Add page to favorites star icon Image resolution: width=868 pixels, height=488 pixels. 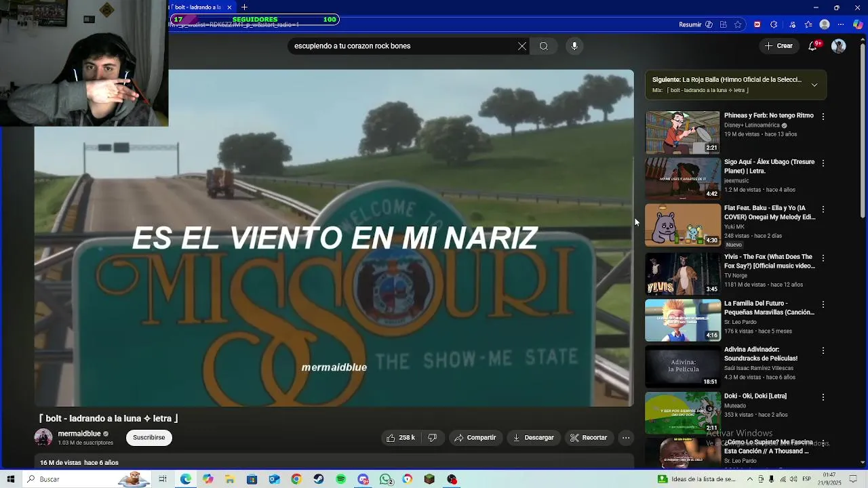738,24
